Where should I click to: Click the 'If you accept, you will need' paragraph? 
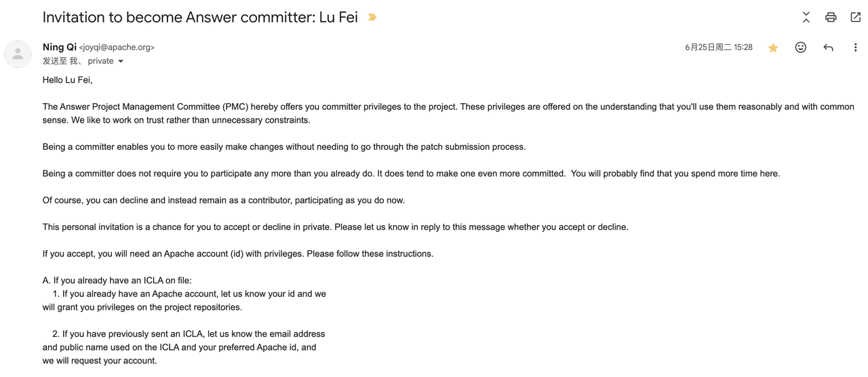pos(238,254)
